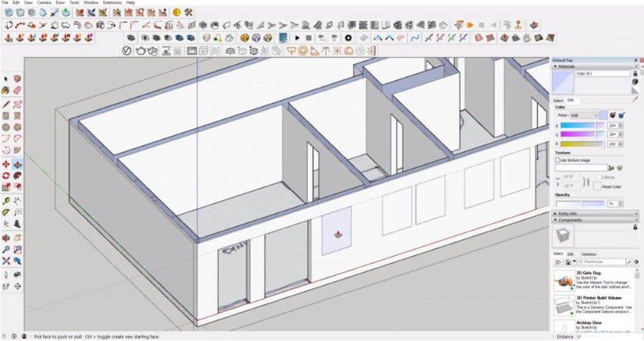Open the components view options dropdown
The height and width of the screenshot is (341, 644).
pos(558,262)
